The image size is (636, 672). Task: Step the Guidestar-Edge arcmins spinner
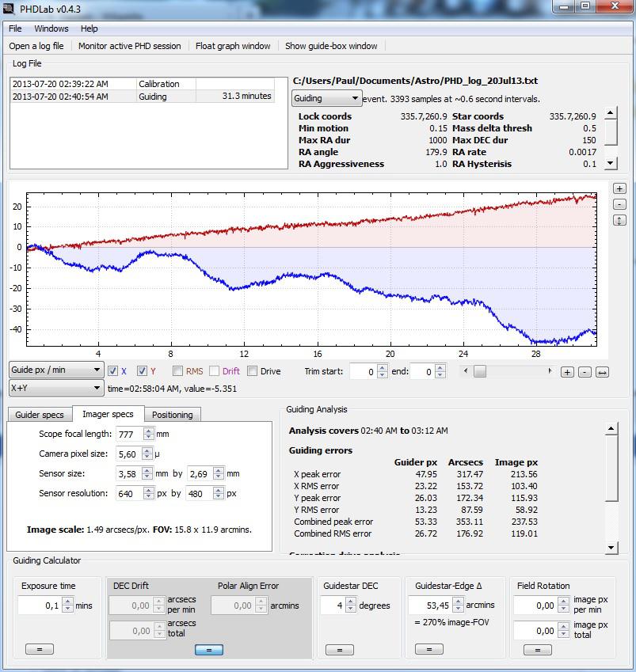click(458, 606)
